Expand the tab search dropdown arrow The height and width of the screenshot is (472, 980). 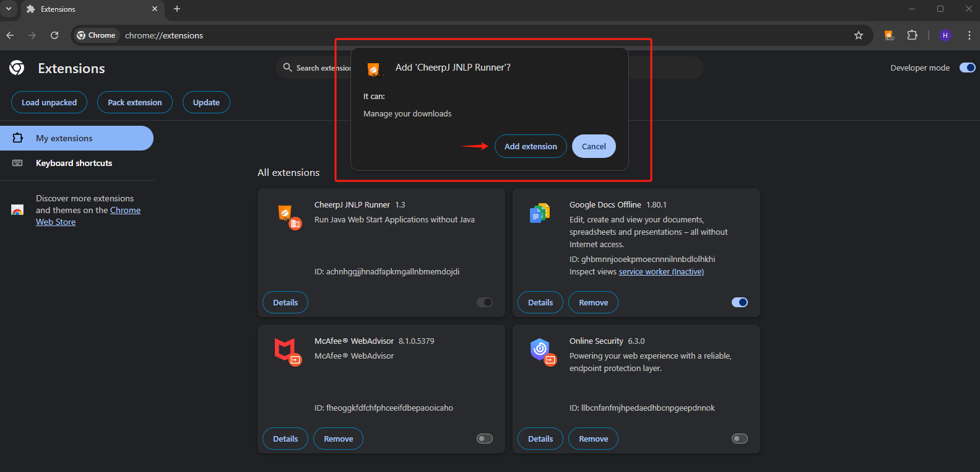(x=9, y=9)
